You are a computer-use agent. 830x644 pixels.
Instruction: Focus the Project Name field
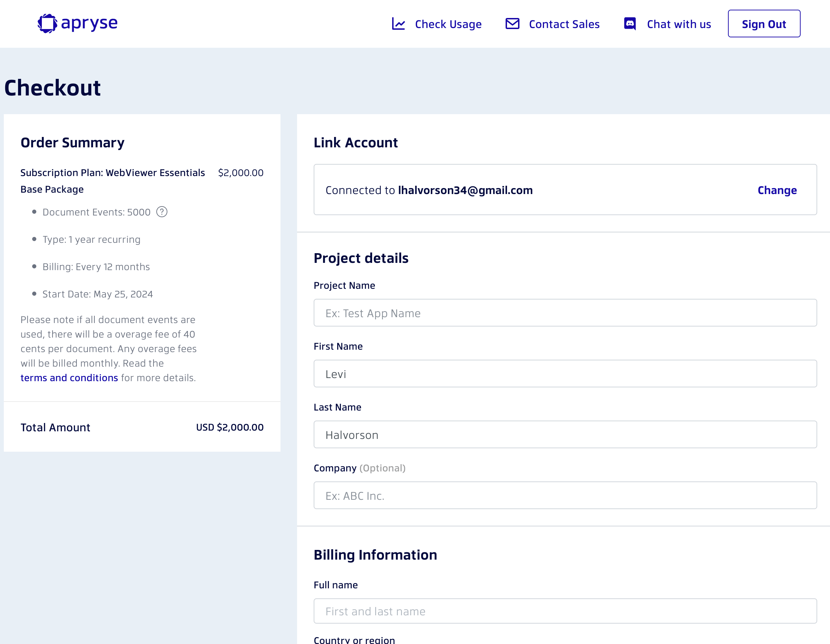(565, 313)
